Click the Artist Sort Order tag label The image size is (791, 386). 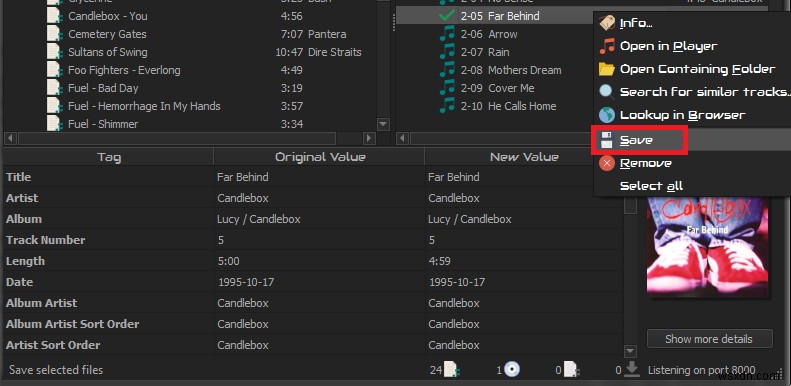[52, 345]
